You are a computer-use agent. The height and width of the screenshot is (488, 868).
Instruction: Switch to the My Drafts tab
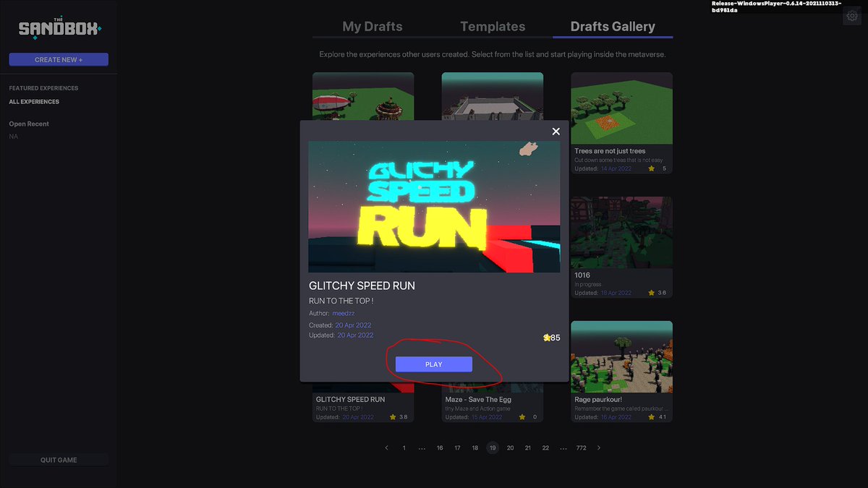(x=372, y=27)
